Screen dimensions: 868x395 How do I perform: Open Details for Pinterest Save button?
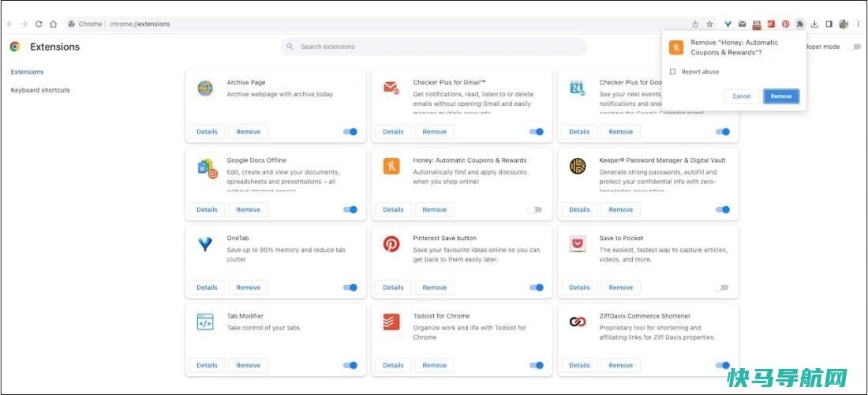393,288
